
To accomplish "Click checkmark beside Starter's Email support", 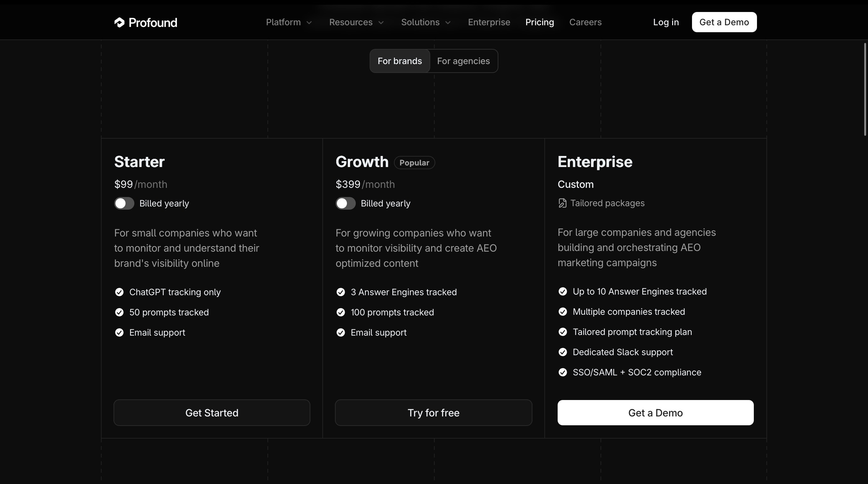I will coord(119,332).
